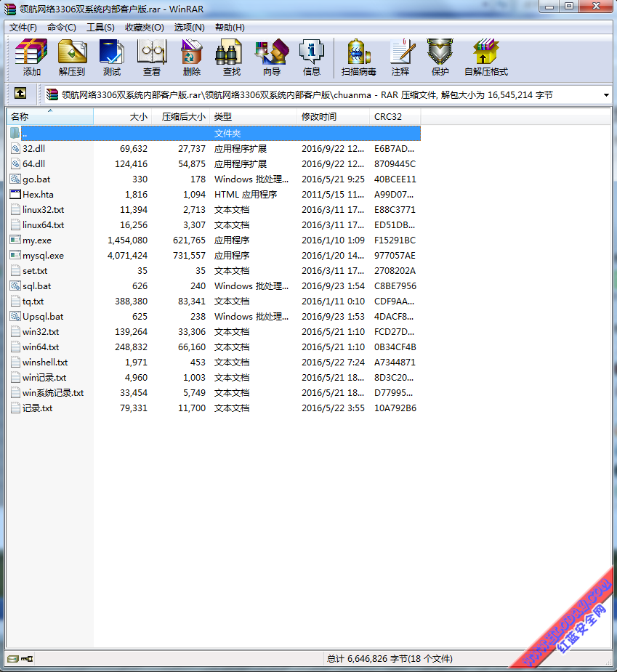Click the 添加 (Add) toolbar icon
Image resolution: width=617 pixels, height=672 pixels.
[x=31, y=57]
